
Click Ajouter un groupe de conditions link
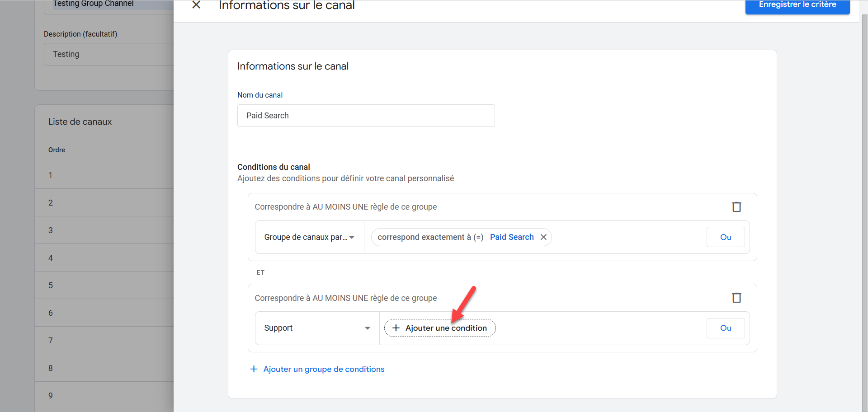[x=324, y=369]
